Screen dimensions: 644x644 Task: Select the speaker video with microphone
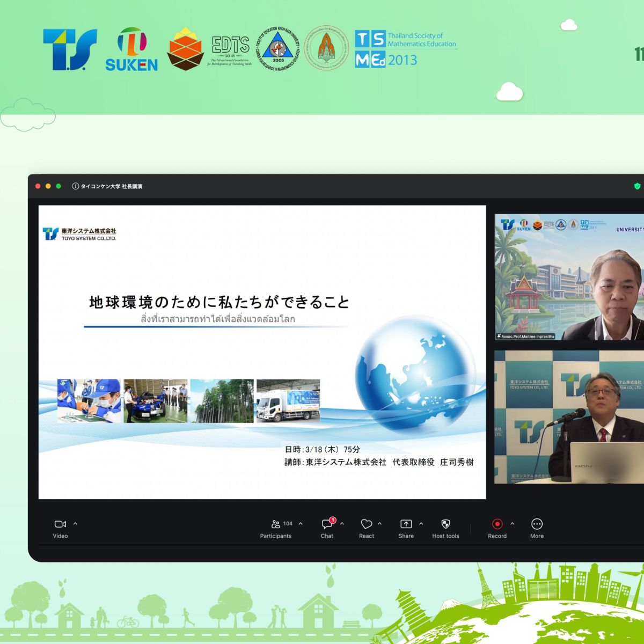coord(569,417)
